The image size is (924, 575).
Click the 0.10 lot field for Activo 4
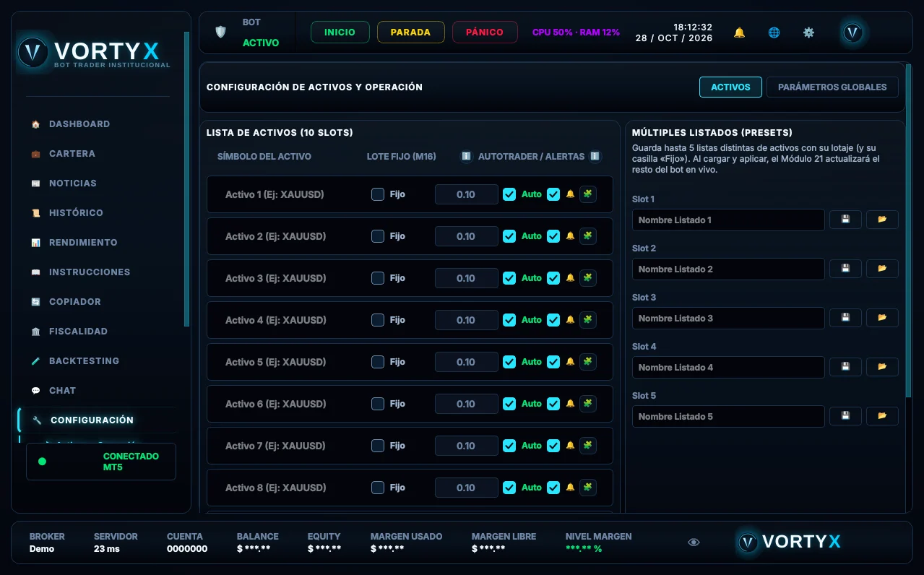(x=466, y=320)
